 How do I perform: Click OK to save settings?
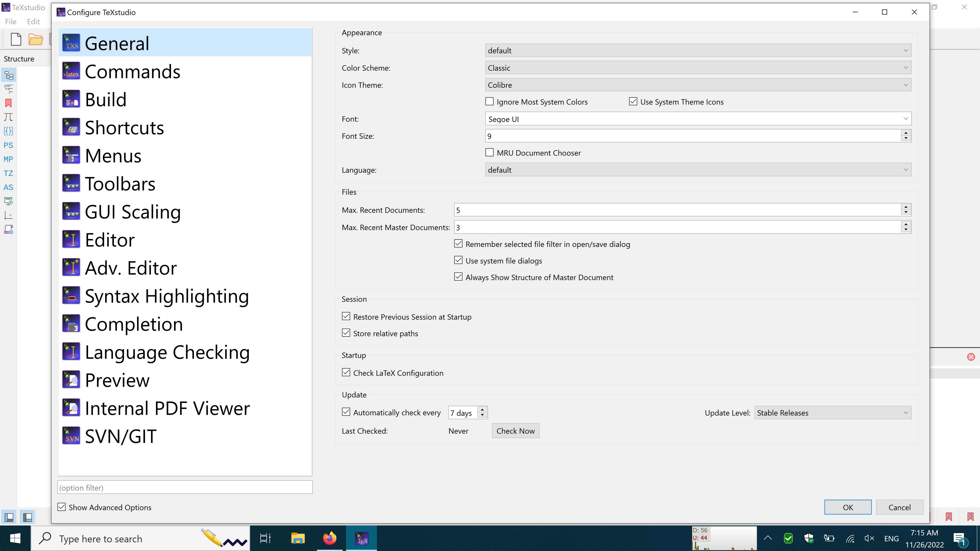coord(848,507)
